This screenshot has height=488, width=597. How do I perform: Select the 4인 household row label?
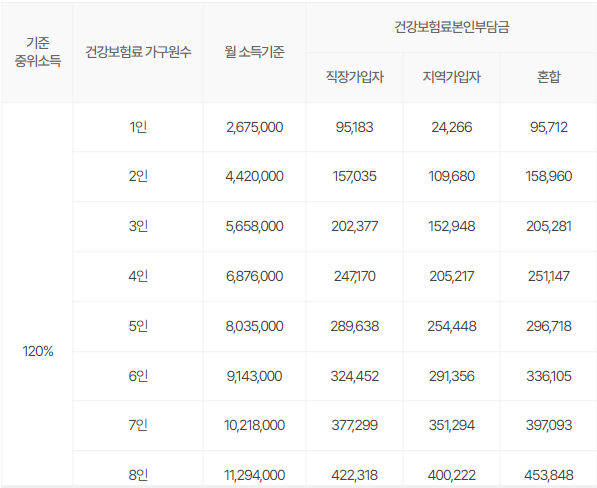tap(138, 276)
